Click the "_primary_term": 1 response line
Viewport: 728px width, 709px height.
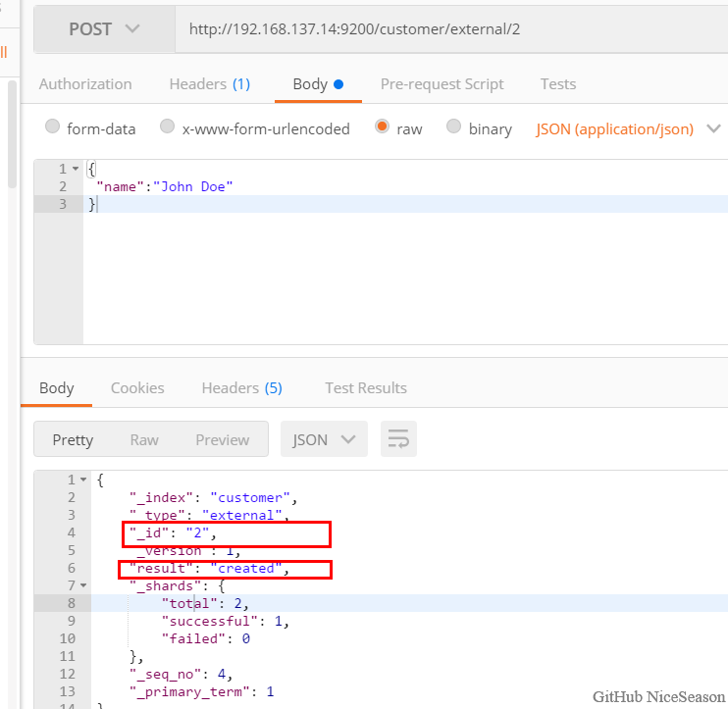201,691
